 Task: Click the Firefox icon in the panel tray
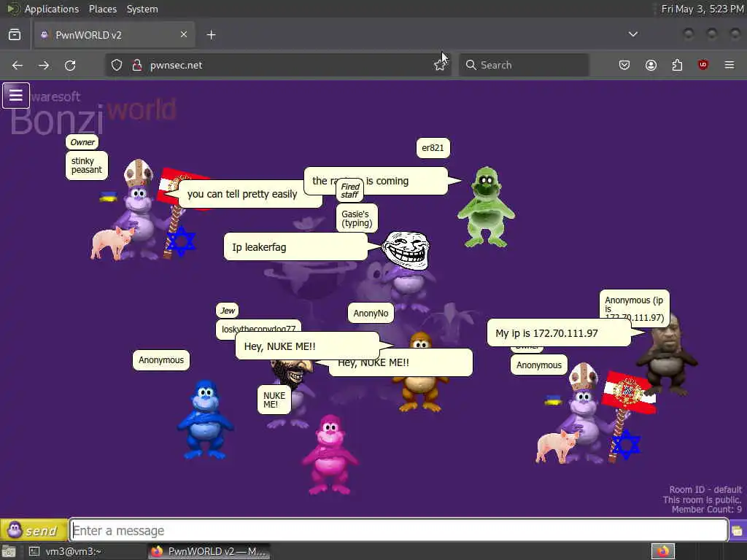[x=662, y=551]
